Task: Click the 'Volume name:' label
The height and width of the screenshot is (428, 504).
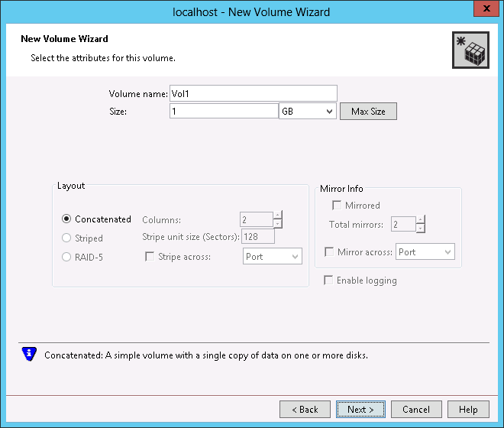Action: pyautogui.click(x=138, y=94)
